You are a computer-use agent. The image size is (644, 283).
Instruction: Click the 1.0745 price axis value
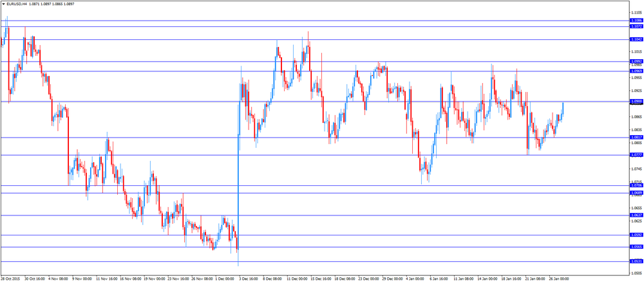coord(636,169)
